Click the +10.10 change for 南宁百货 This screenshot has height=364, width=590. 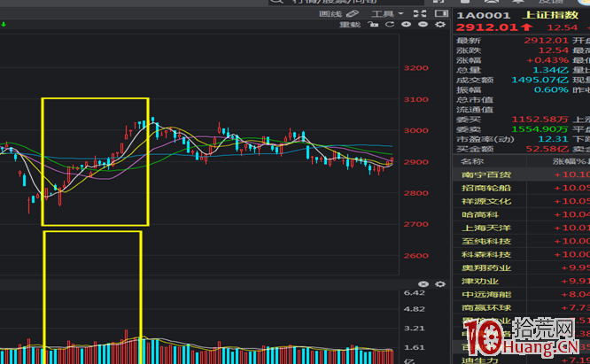571,174
